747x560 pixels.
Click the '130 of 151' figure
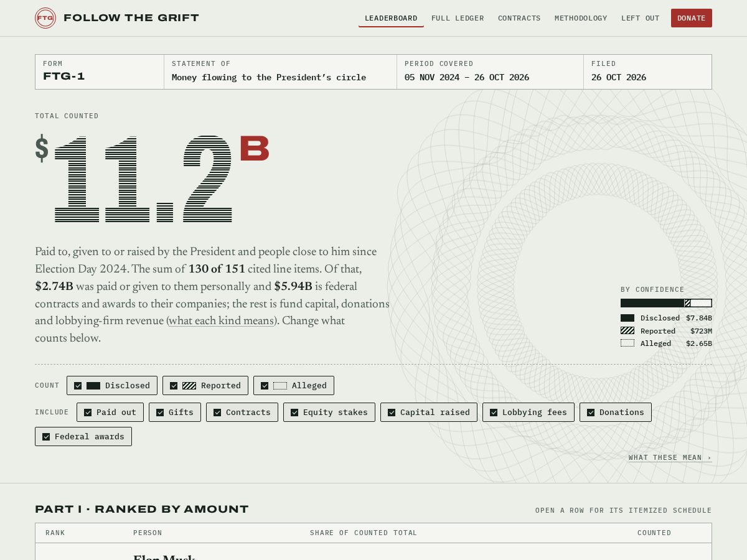pyautogui.click(x=217, y=269)
